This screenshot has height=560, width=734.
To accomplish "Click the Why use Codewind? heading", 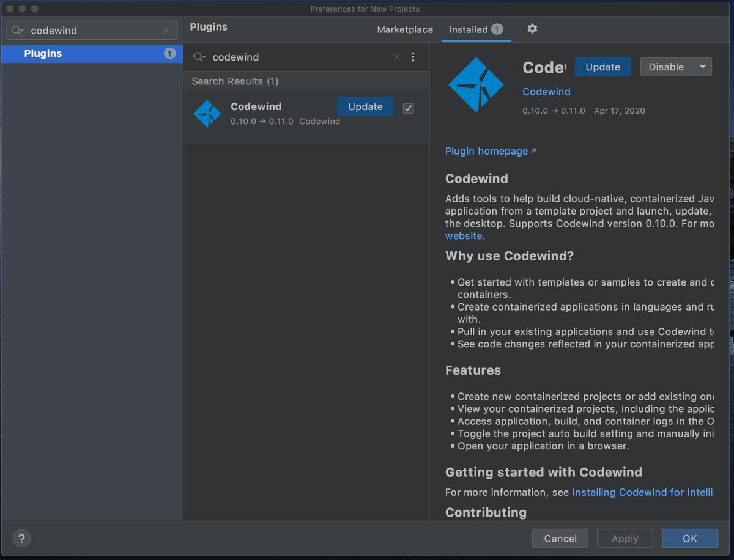I will (510, 256).
